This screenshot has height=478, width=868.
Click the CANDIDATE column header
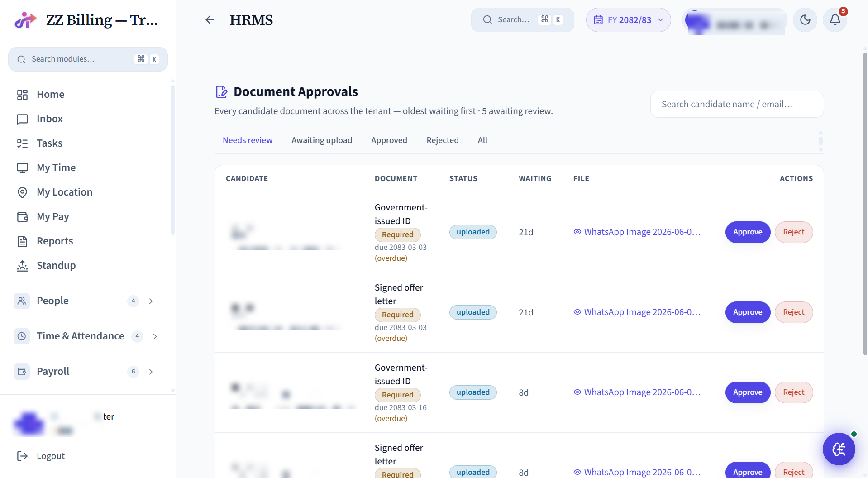[247, 178]
